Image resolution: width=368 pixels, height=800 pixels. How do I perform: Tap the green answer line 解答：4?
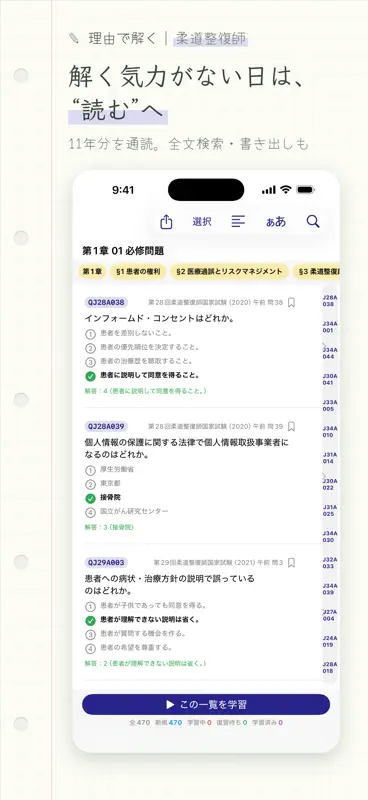[x=145, y=391]
